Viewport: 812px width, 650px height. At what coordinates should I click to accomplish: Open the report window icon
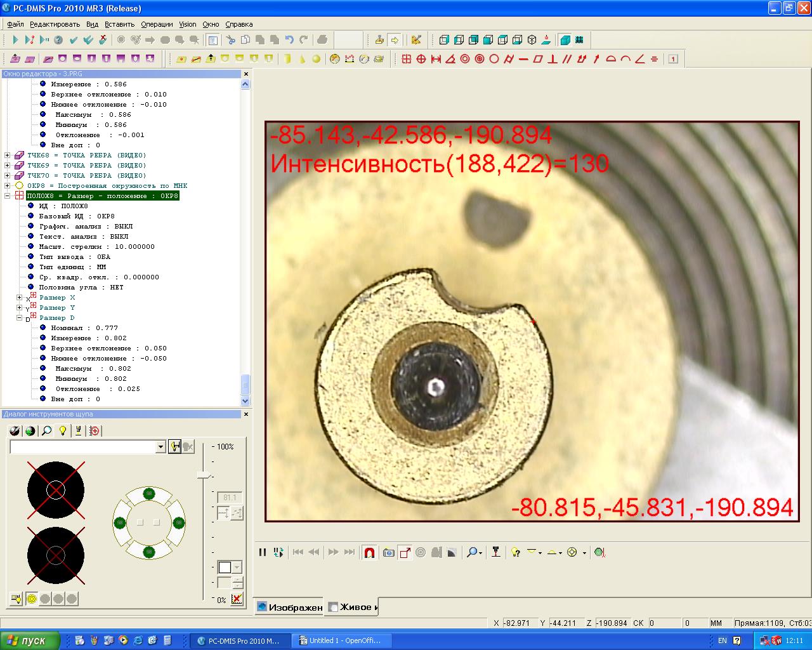[x=213, y=40]
